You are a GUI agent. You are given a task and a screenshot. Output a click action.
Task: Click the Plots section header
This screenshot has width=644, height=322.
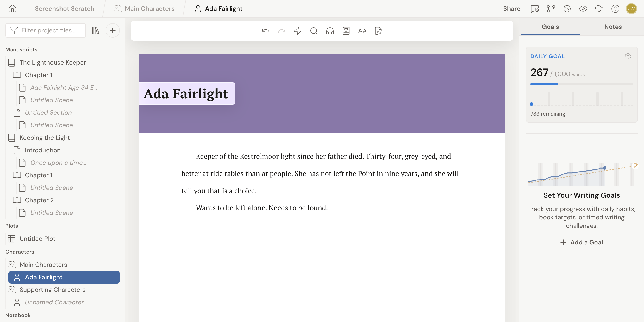[x=12, y=226]
